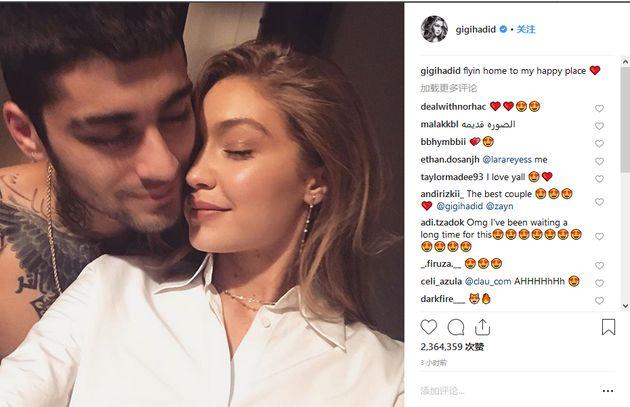Open the comment bubble icon
Image resolution: width=630 pixels, height=407 pixels.
[456, 327]
